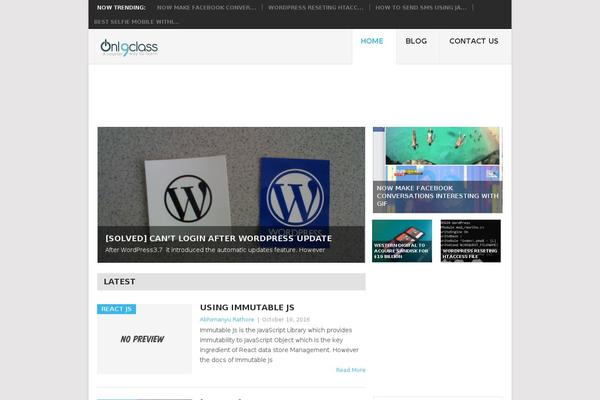Go to Contact Us page
600x400 pixels.
click(474, 41)
